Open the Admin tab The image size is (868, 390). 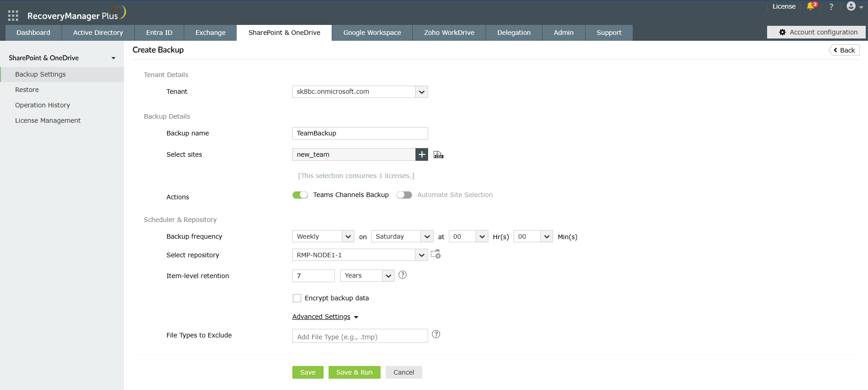click(x=564, y=33)
